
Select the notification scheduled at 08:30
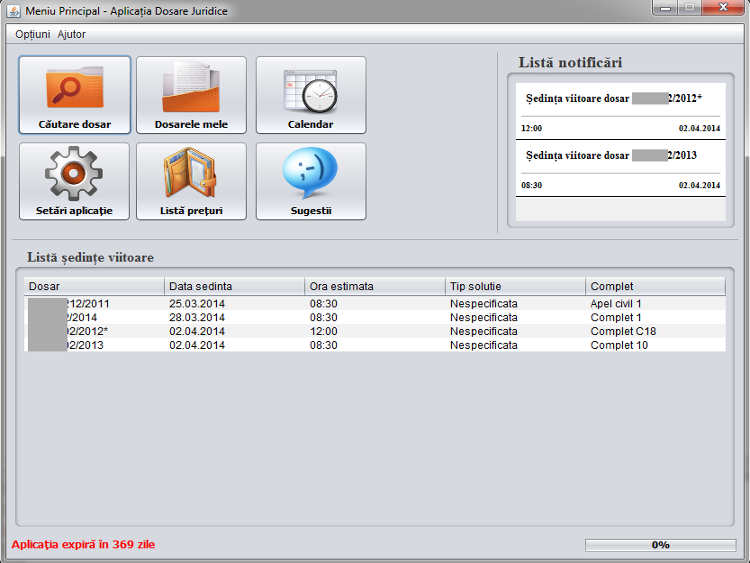(620, 169)
